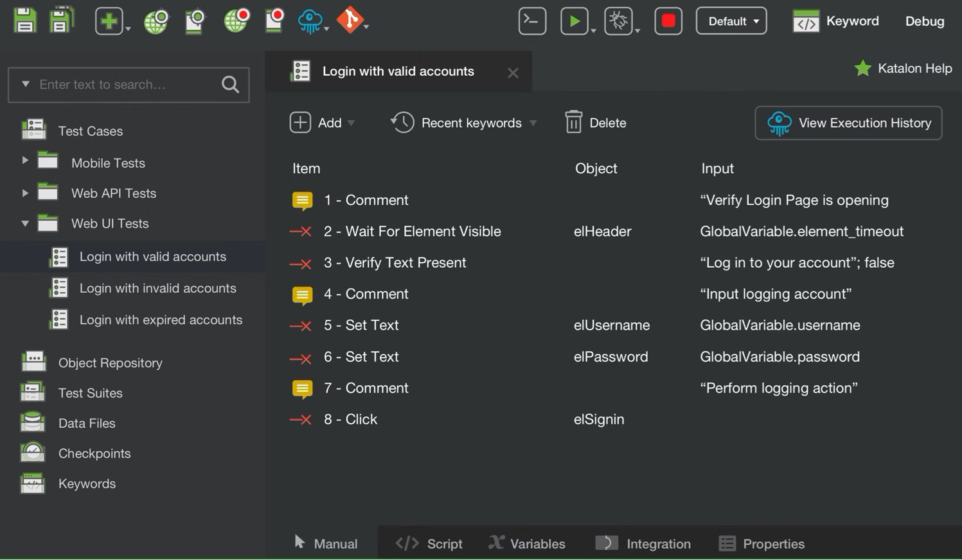The height and width of the screenshot is (560, 962).
Task: Click the Debug bug icon in the toolbar
Action: (619, 21)
